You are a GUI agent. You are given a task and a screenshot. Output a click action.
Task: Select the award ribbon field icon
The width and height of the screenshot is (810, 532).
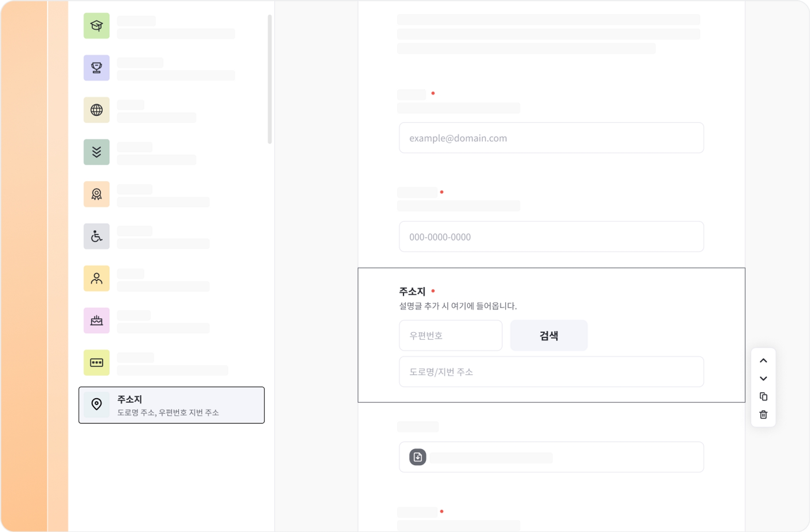click(96, 194)
